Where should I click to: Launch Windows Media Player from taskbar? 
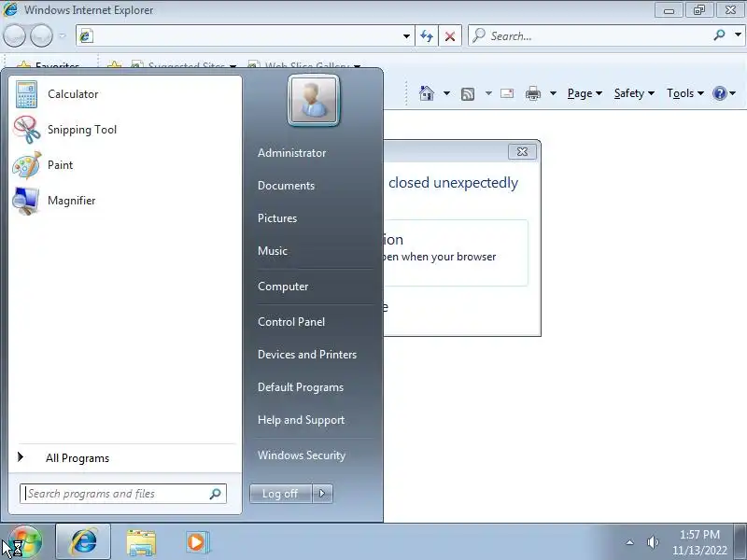point(196,542)
